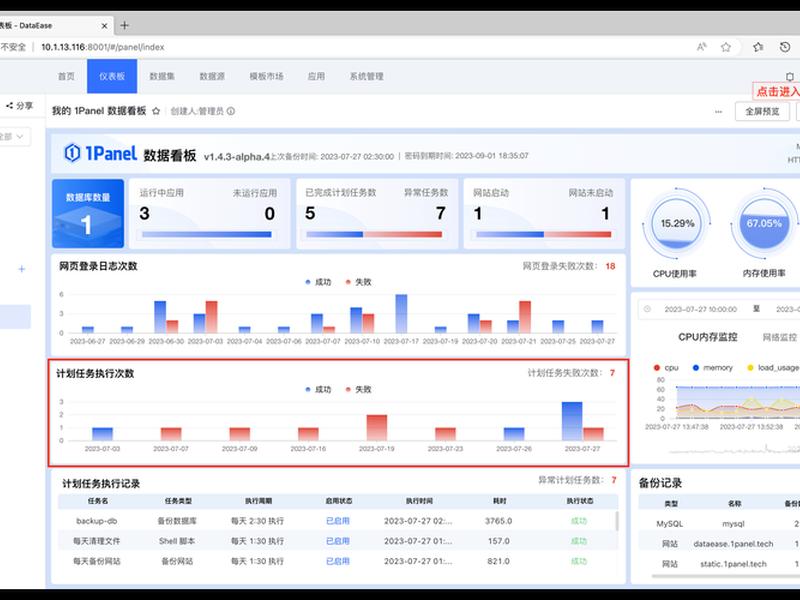Click the 网站启动 progress bar

[x=543, y=234]
